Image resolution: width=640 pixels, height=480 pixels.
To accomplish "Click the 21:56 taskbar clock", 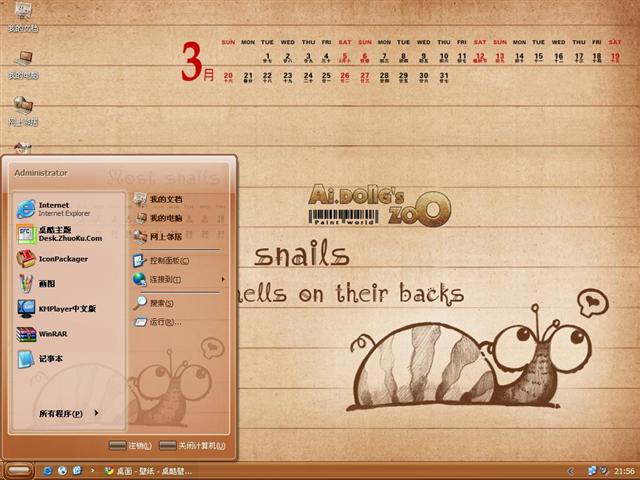I will pos(624,471).
